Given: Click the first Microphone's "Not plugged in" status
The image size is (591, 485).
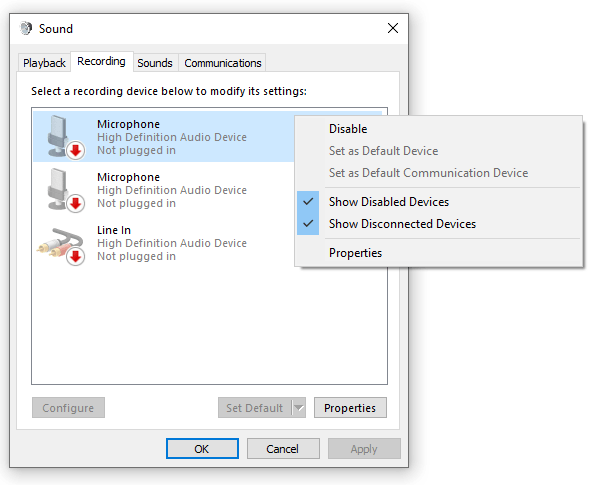Looking at the screenshot, I should 136,150.
